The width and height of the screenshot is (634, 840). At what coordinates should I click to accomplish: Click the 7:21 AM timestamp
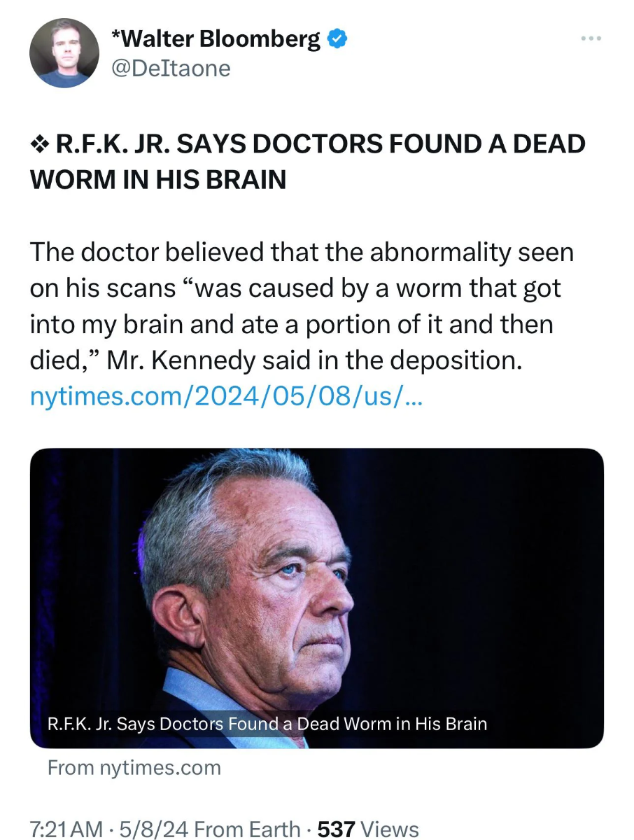[66, 829]
